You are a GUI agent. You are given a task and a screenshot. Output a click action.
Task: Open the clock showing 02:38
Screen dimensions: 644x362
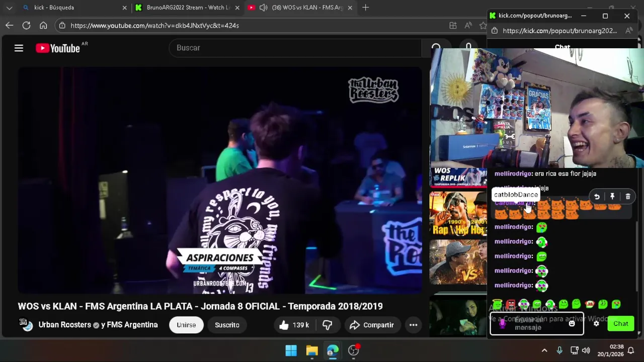pos(610,350)
